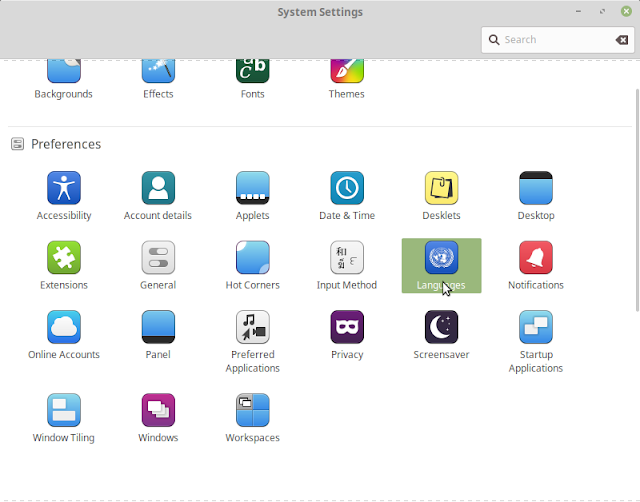
Task: Click the Search input field
Action: point(558,40)
